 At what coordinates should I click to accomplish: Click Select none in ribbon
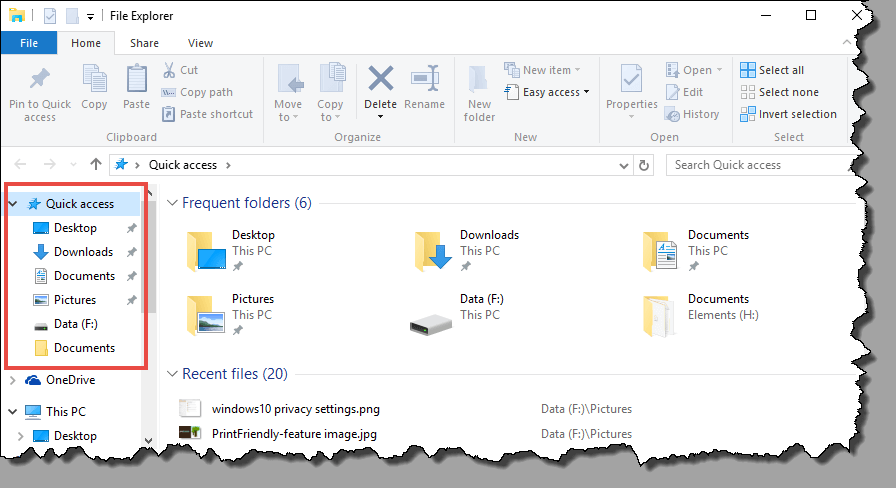point(779,92)
